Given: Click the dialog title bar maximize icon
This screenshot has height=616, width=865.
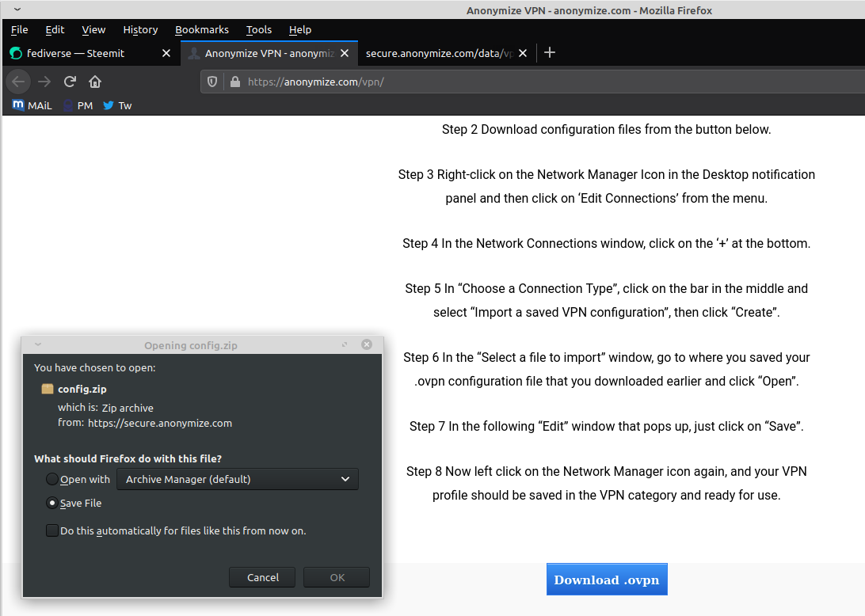Looking at the screenshot, I should [345, 344].
